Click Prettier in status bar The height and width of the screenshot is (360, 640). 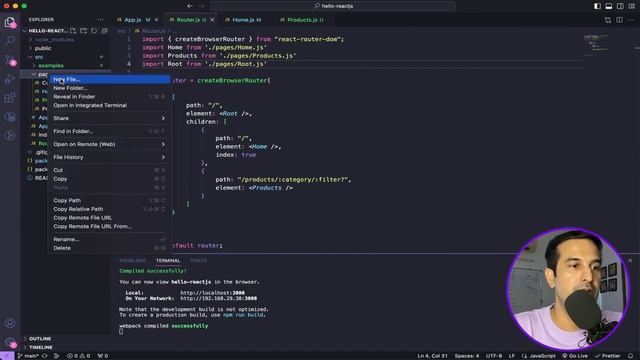[607, 356]
